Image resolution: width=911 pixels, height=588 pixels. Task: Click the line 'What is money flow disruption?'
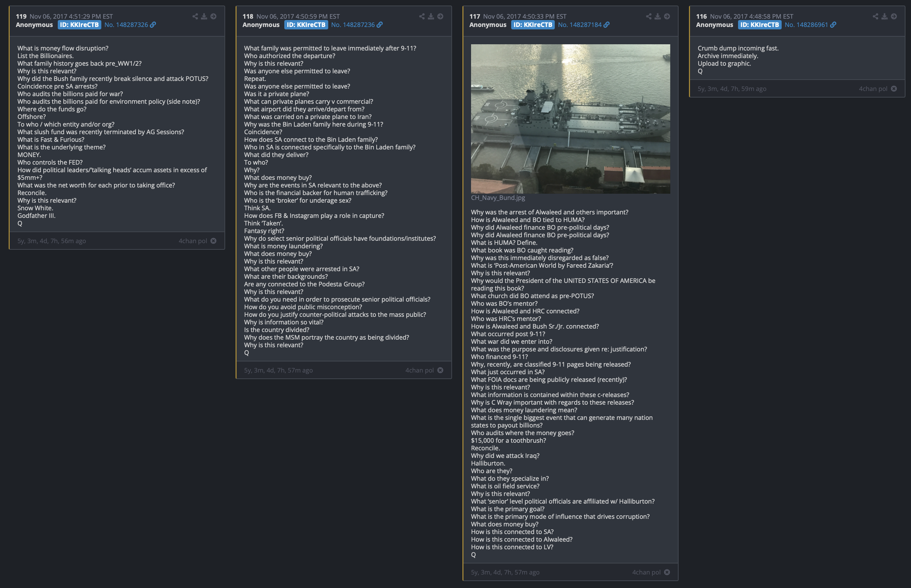click(63, 48)
